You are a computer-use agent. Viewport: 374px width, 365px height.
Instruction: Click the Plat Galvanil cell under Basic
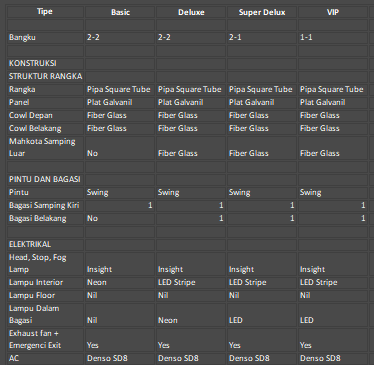[x=120, y=102]
